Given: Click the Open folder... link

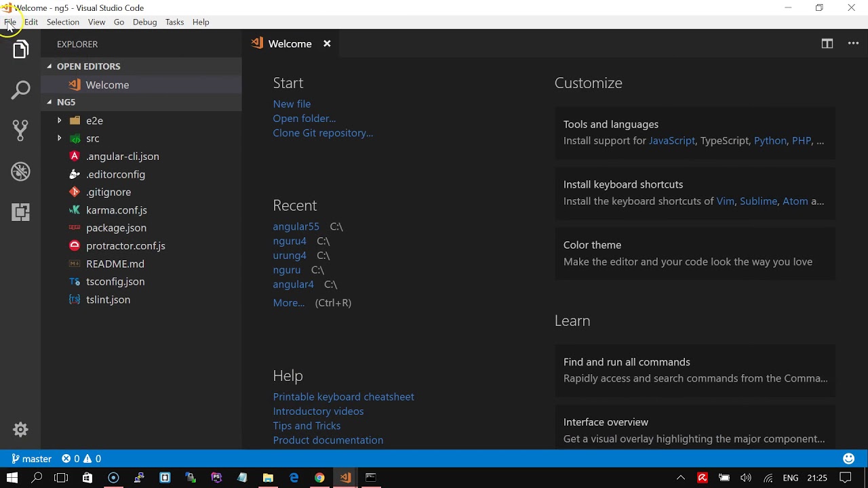Looking at the screenshot, I should coord(304,119).
